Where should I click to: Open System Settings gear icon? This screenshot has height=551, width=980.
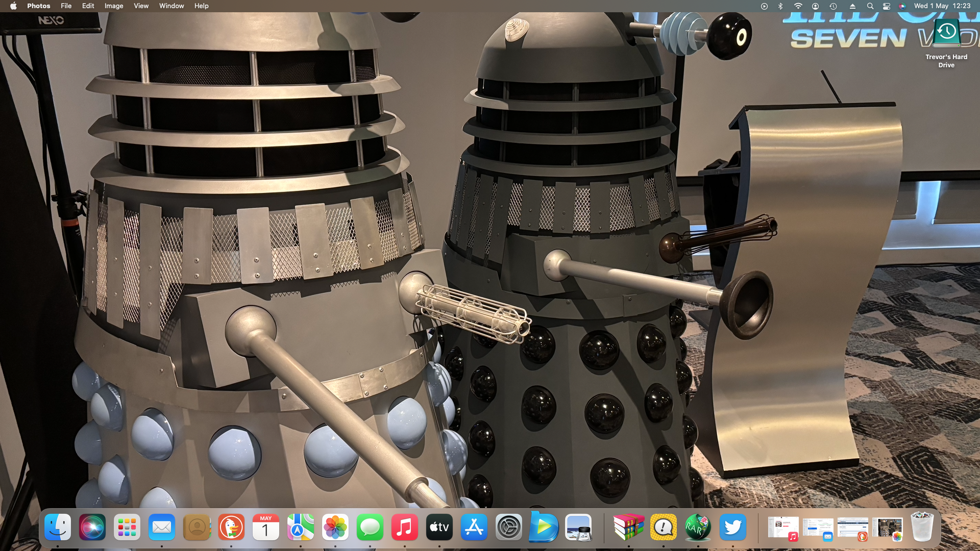509,527
